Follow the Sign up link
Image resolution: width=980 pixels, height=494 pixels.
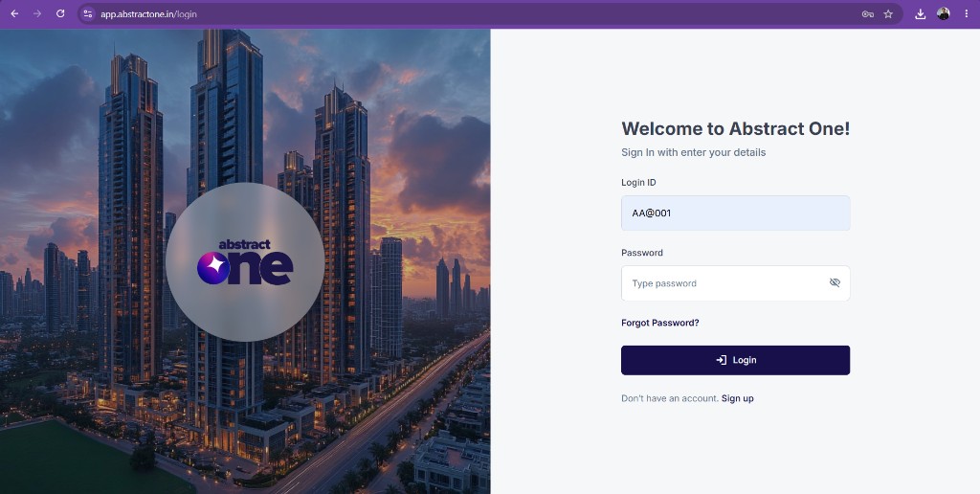(738, 398)
